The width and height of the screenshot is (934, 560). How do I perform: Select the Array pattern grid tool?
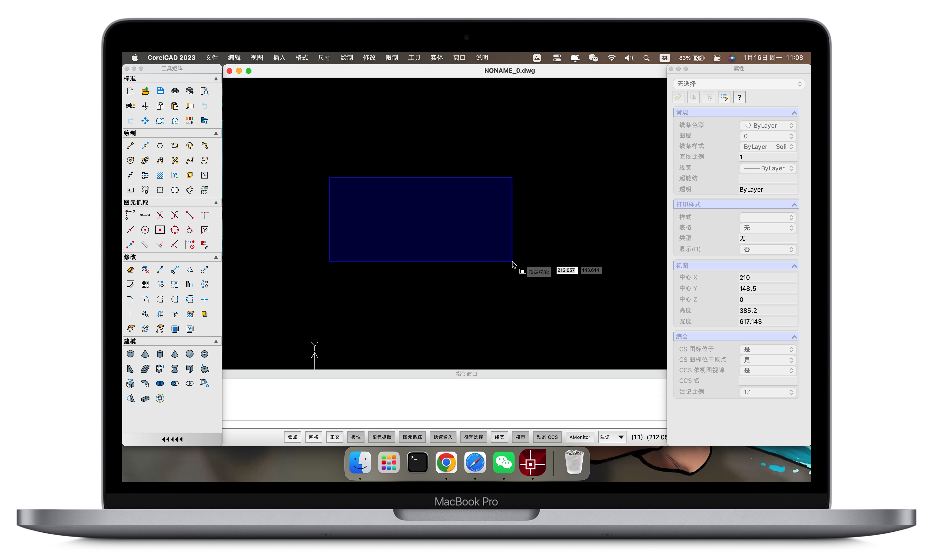click(x=145, y=284)
